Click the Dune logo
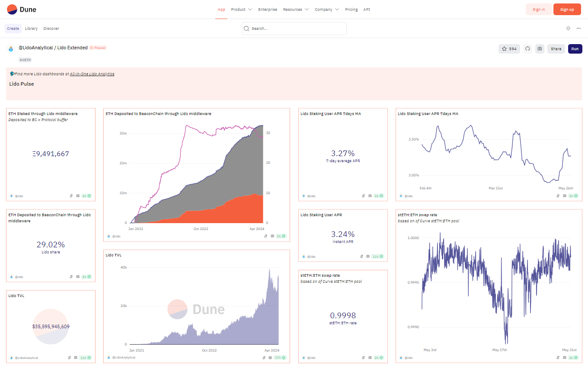This screenshot has width=588, height=371. click(22, 9)
